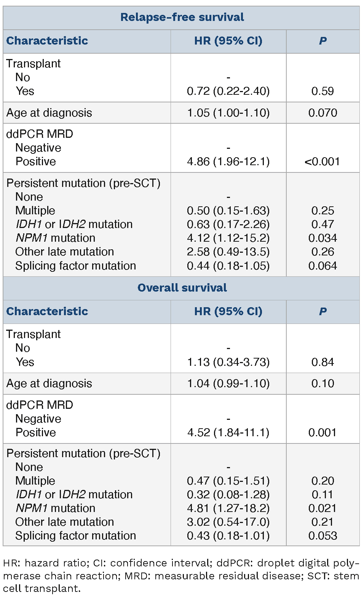The image size is (364, 598).
Task: Click the abbreviations footnote below the table
Action: pyautogui.click(x=181, y=576)
